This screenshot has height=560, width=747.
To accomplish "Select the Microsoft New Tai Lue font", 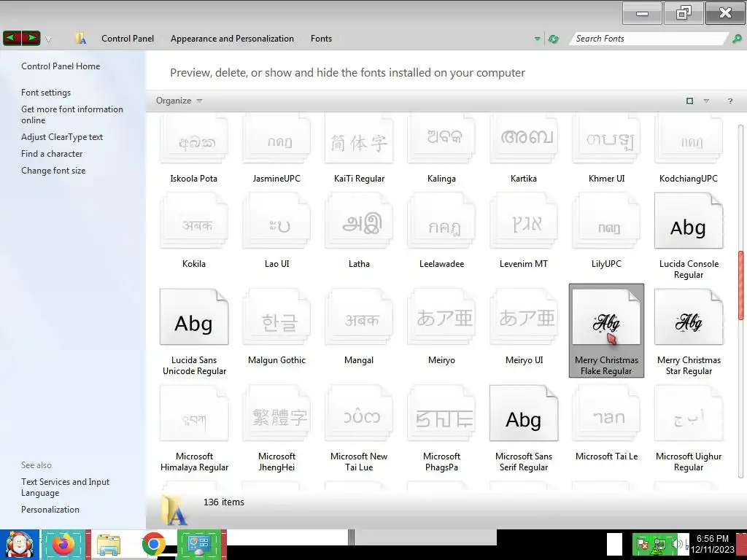I will [x=359, y=413].
